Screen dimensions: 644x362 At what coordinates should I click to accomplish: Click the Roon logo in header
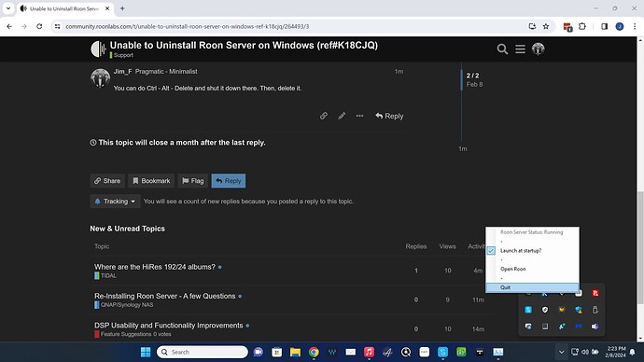point(98,49)
